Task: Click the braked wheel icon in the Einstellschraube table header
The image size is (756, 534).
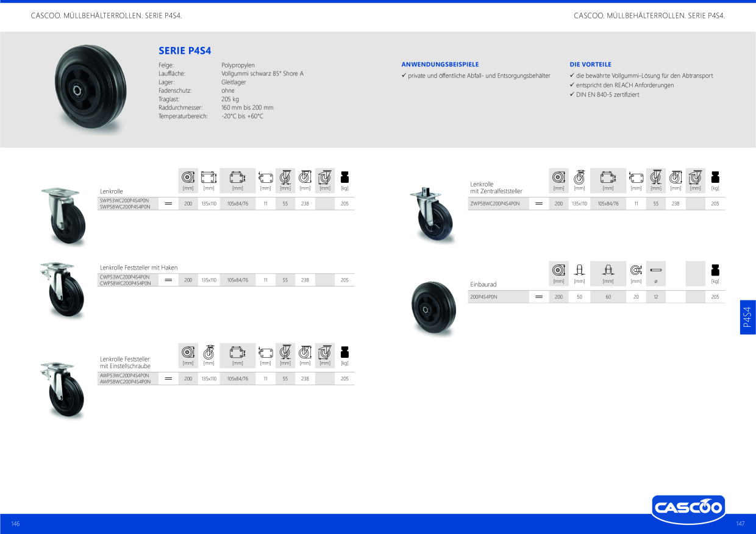Action: coord(209,352)
